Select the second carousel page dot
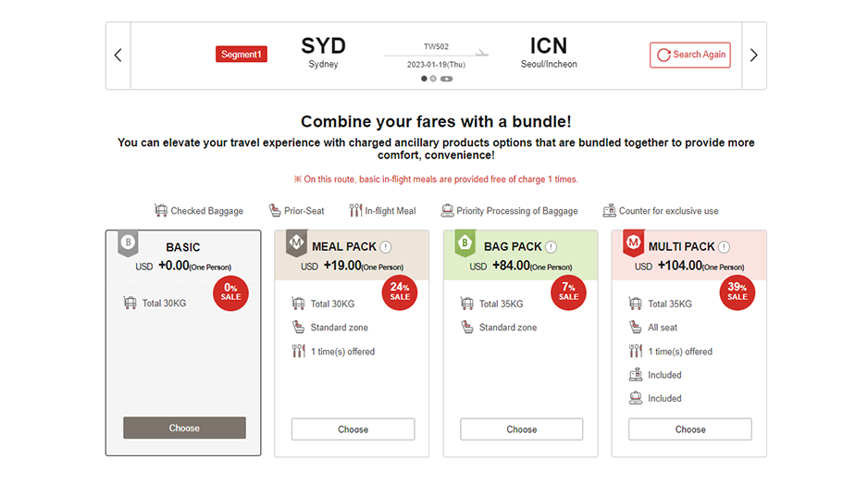The width and height of the screenshot is (868, 497). [433, 79]
